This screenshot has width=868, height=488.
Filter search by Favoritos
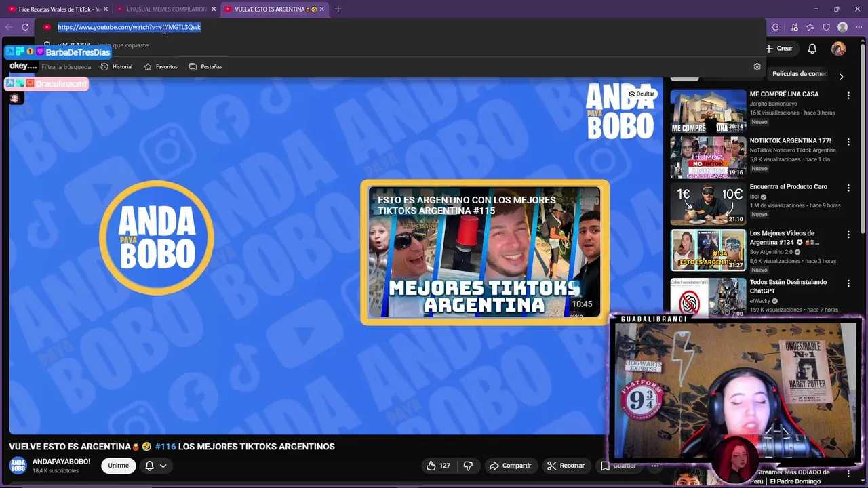161,66
